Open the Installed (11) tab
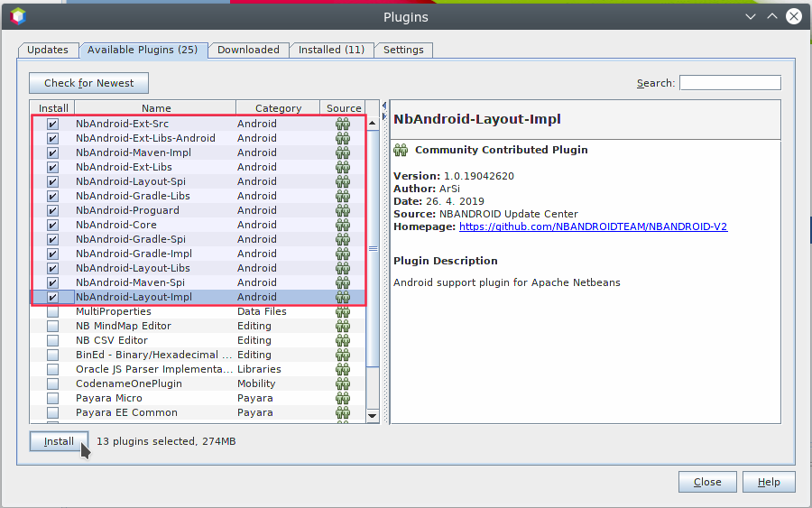812x508 pixels. click(x=331, y=50)
